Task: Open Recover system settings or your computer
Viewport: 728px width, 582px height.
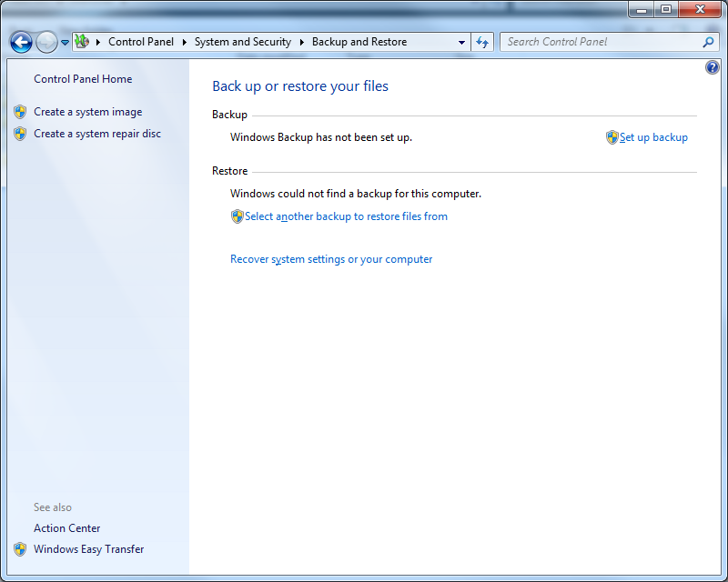Action: [331, 259]
